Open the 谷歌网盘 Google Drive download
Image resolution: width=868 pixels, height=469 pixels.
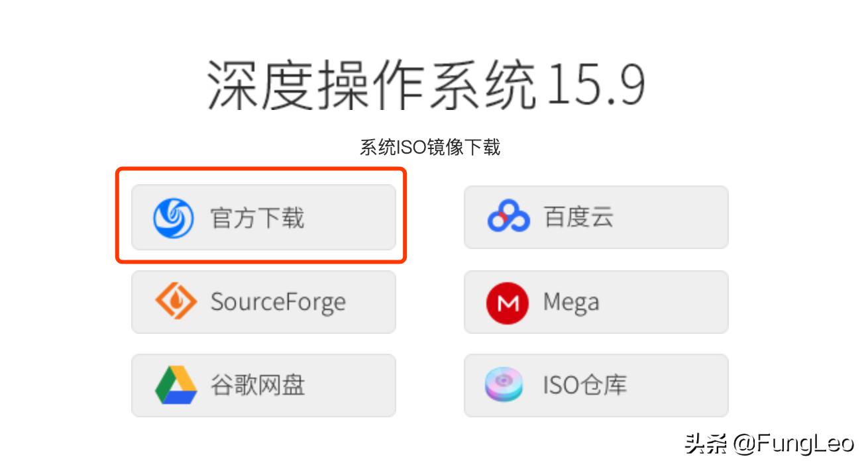[x=263, y=385]
